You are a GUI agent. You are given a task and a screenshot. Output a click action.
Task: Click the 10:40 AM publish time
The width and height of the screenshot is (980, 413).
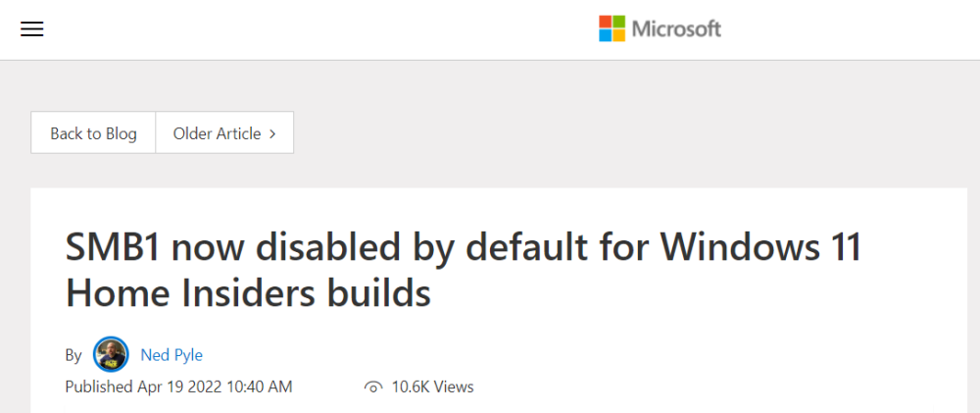[259, 387]
